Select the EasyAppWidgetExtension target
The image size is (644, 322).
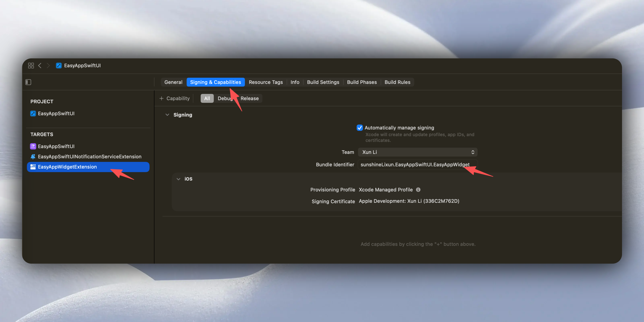67,167
